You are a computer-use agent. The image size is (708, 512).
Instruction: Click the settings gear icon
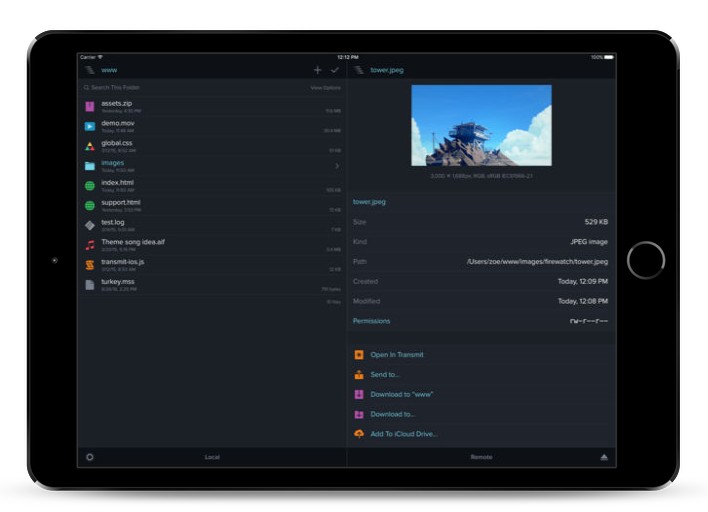click(90, 457)
